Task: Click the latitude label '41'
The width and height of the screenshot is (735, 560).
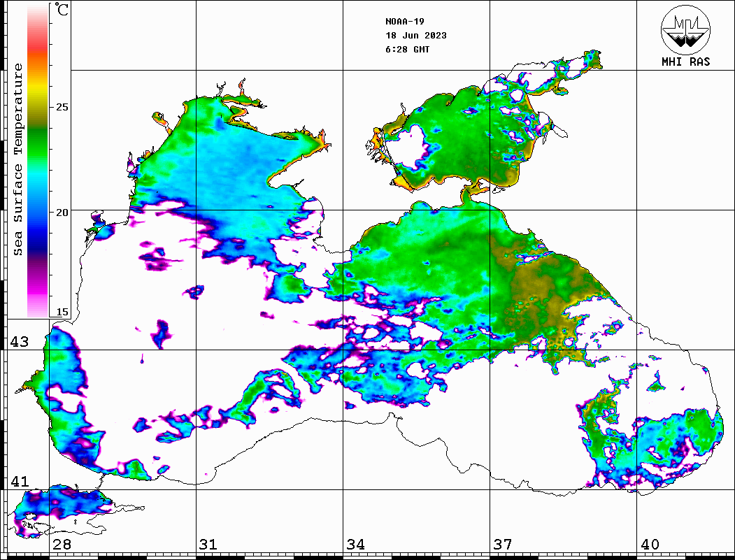Action: (20, 481)
